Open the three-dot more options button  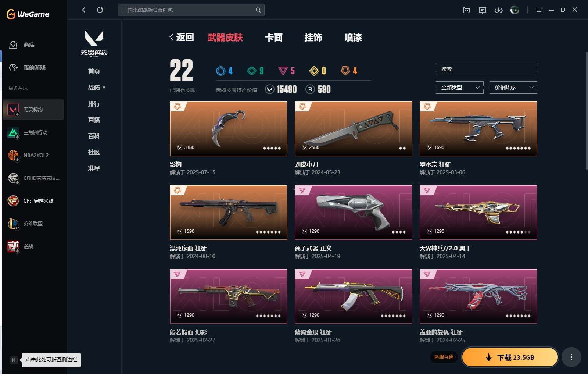pyautogui.click(x=571, y=357)
